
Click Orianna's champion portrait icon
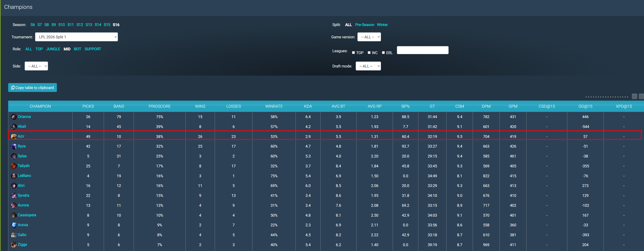[x=14, y=117]
